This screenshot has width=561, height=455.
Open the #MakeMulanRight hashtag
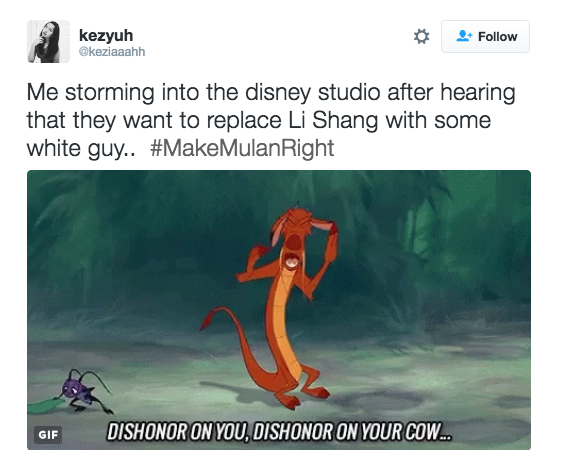(242, 148)
